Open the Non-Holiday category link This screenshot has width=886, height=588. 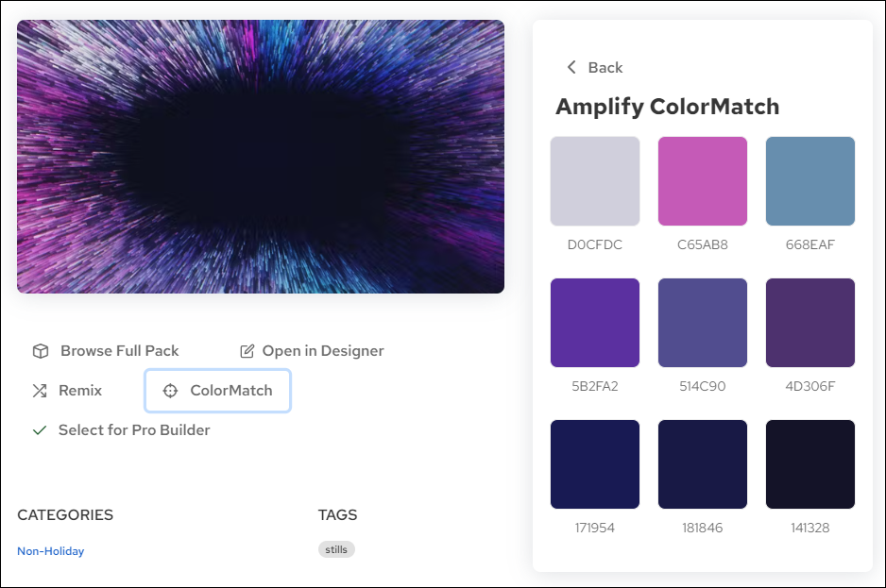(x=51, y=551)
